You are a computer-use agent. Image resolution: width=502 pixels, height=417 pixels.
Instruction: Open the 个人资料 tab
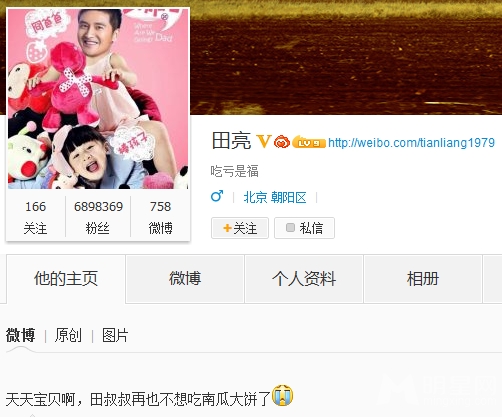[x=304, y=279]
